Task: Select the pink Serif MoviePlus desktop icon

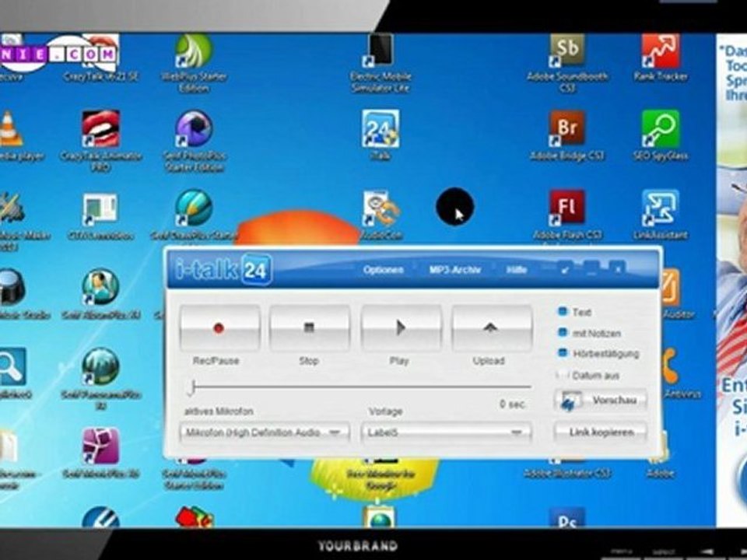Action: pyautogui.click(x=100, y=453)
